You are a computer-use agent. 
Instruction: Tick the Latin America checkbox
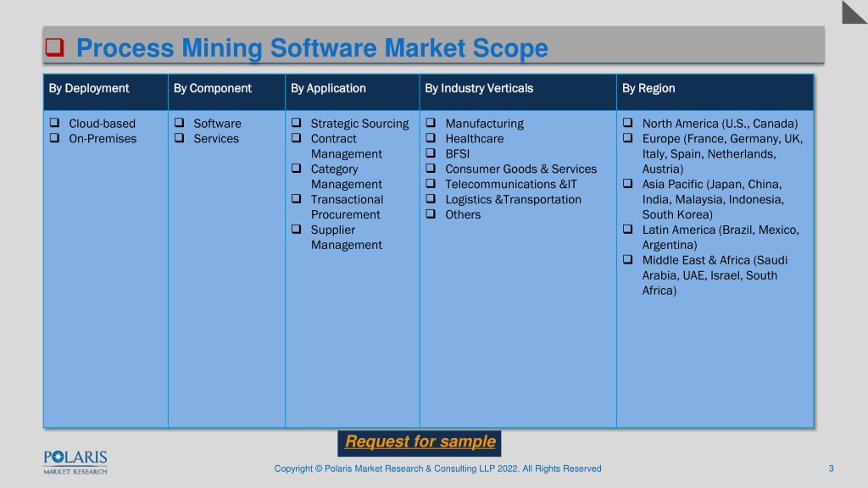(628, 229)
